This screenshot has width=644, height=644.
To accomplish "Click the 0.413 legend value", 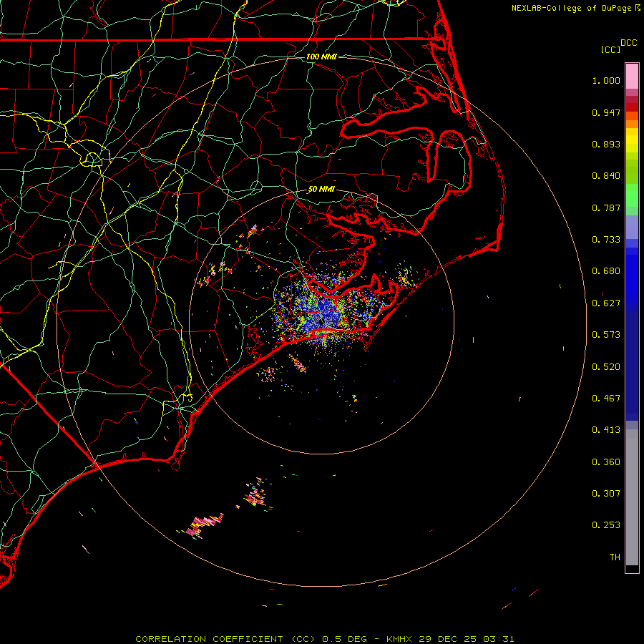I will (606, 430).
